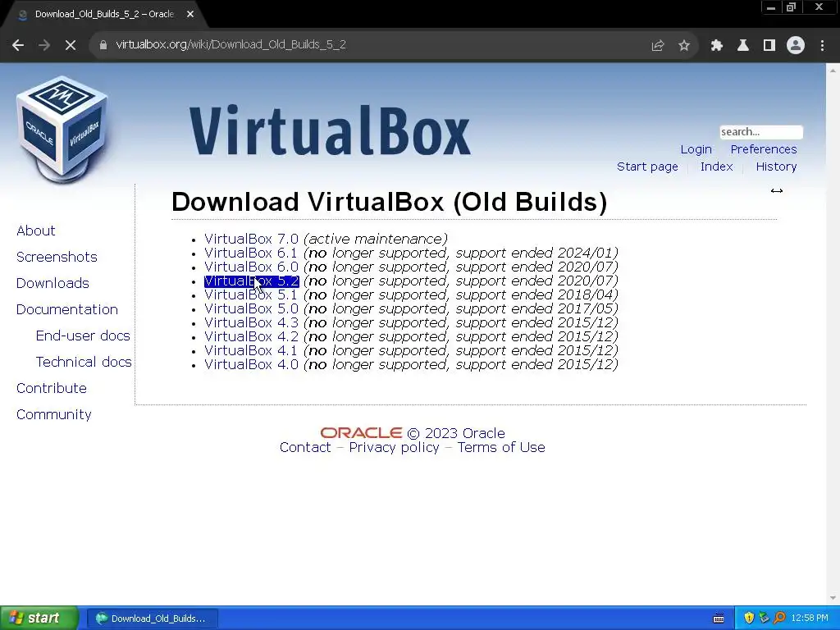Click the security shield tray icon
This screenshot has width=840, height=630.
(x=748, y=619)
